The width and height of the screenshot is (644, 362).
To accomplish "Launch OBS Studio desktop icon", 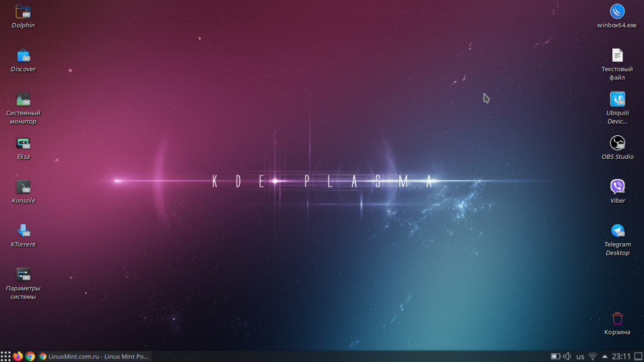I will click(x=617, y=143).
